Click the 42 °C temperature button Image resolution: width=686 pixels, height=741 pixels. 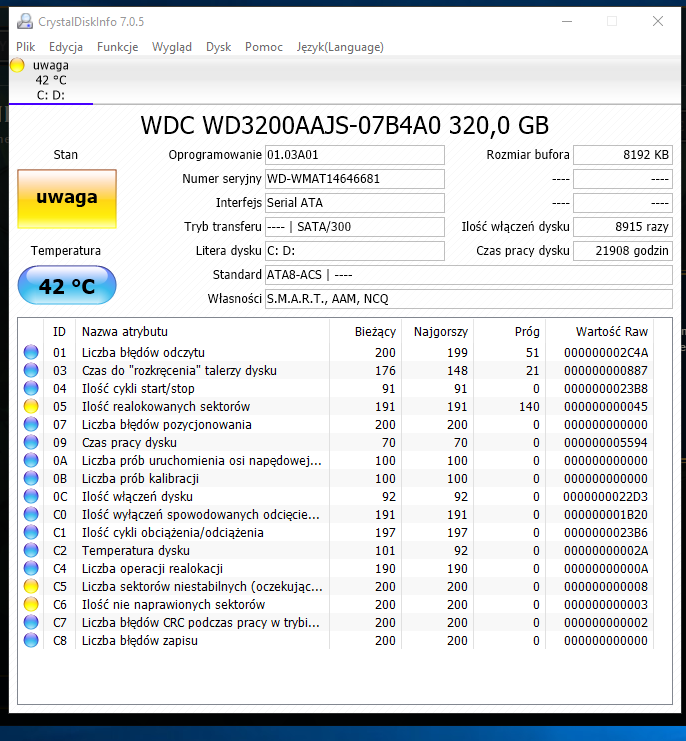pyautogui.click(x=67, y=285)
